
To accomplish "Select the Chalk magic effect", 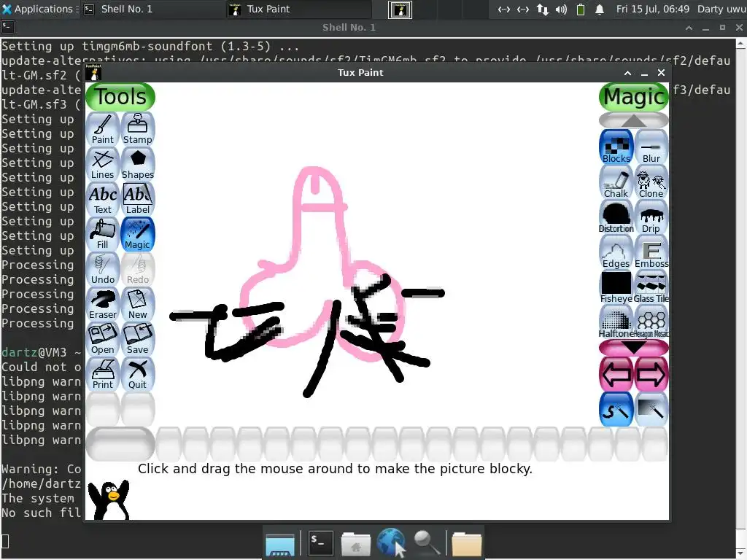I will pos(616,182).
